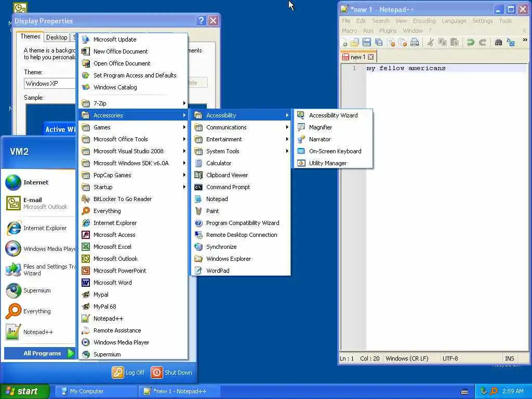Open Command Prompt from Accessories
This screenshot has height=399, width=532.
click(x=241, y=187)
